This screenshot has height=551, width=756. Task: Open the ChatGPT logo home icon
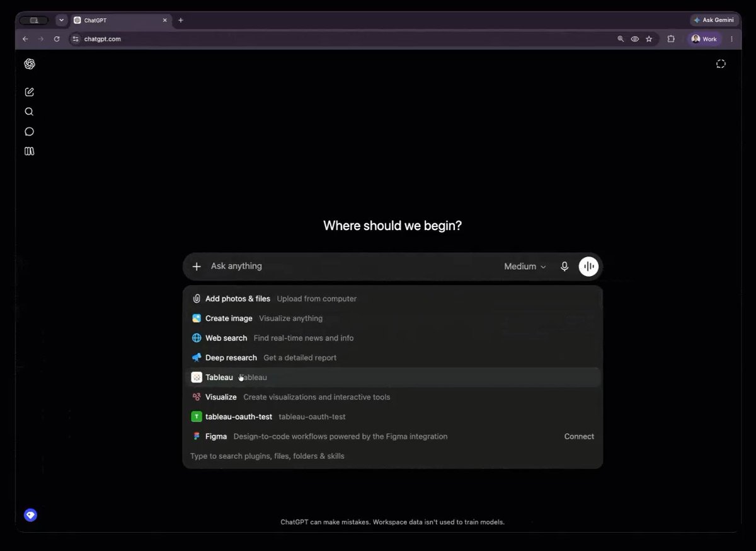coord(29,64)
